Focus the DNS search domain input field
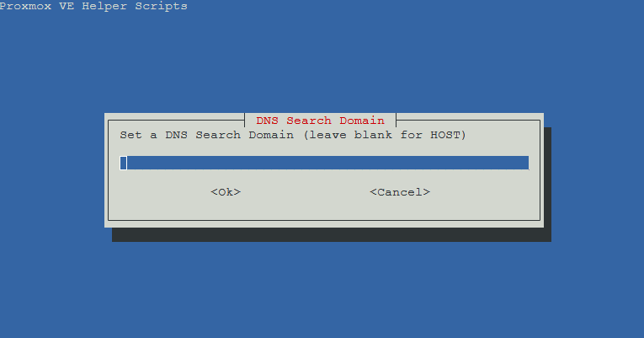The image size is (644, 338). [x=324, y=163]
